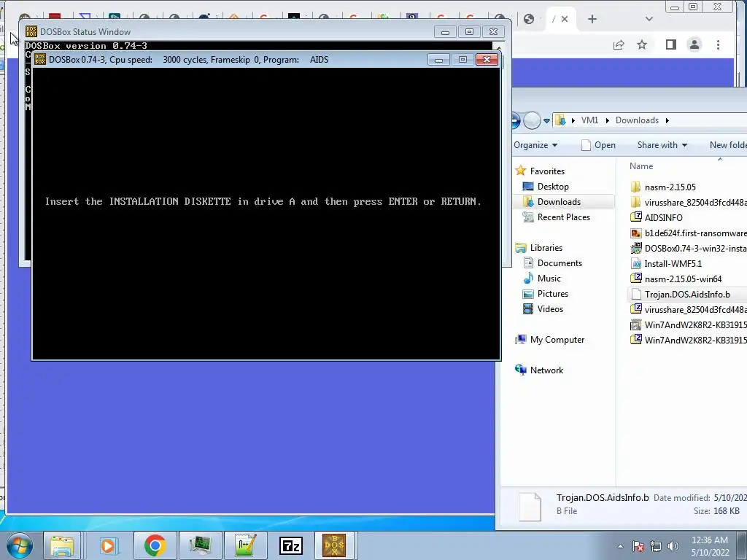Click New folder in Explorer toolbar
Viewport: 747px width, 560px height.
tap(727, 145)
